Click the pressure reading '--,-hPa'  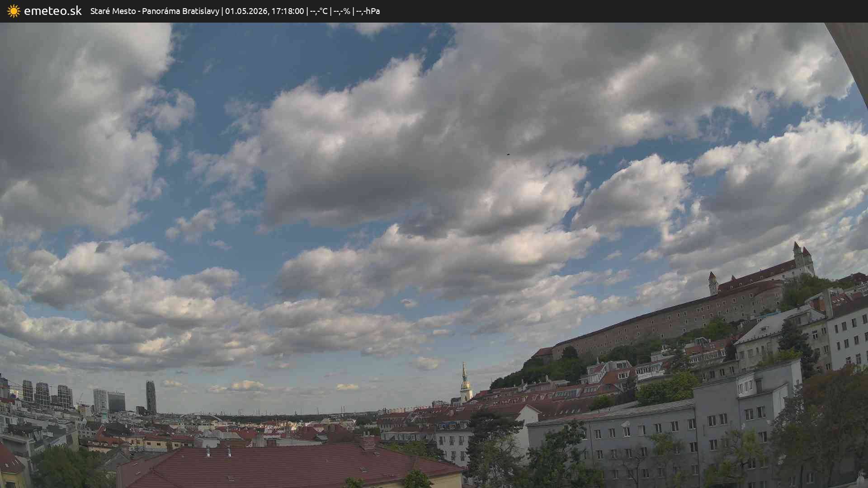pyautogui.click(x=368, y=11)
